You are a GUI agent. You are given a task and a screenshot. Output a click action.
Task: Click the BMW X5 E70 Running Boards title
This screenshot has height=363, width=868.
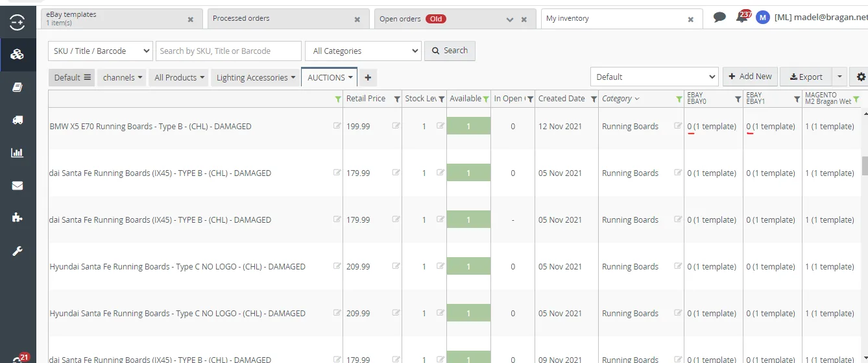coord(151,126)
